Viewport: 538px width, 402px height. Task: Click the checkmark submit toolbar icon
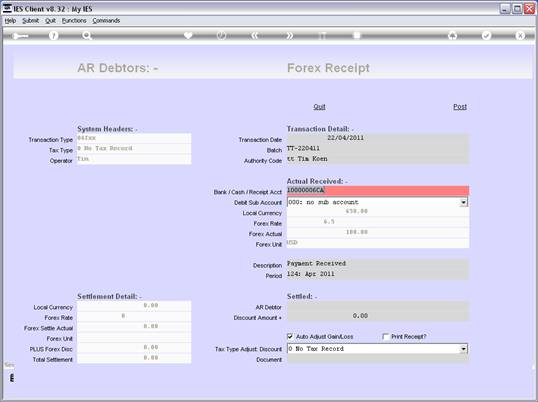coord(486,35)
